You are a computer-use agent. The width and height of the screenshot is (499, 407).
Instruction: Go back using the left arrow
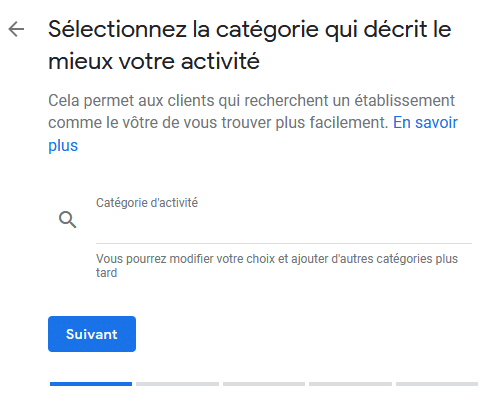(16, 29)
